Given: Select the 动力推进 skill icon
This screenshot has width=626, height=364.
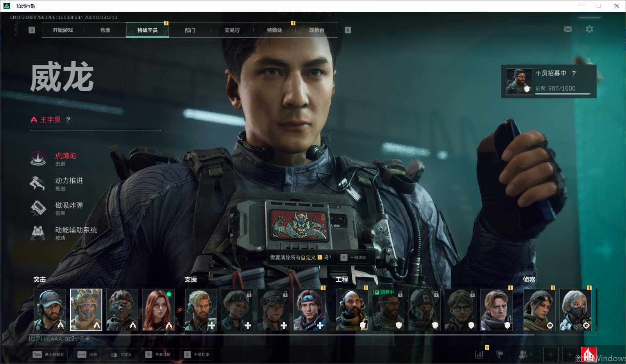Looking at the screenshot, I should (38, 183).
